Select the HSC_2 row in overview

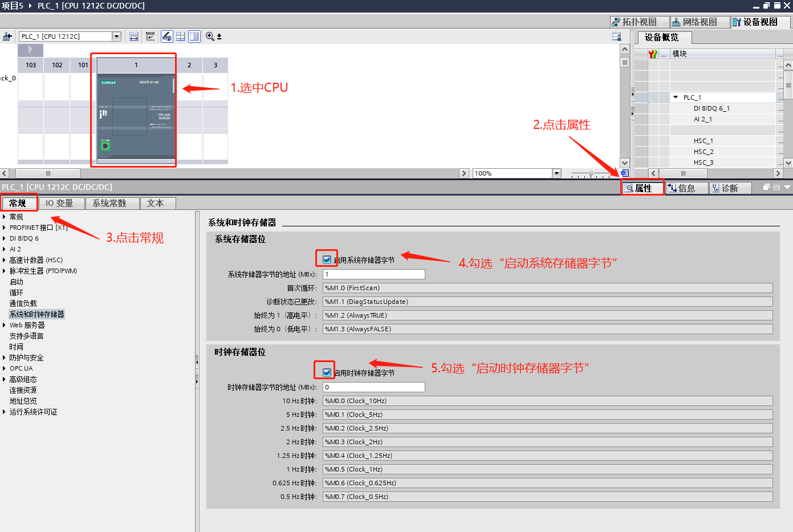(703, 152)
